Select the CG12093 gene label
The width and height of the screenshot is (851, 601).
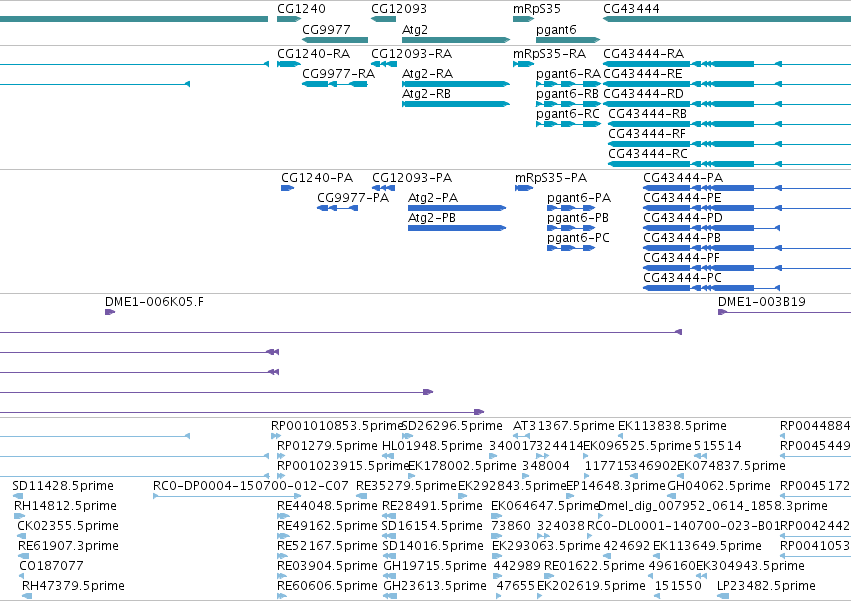(399, 9)
